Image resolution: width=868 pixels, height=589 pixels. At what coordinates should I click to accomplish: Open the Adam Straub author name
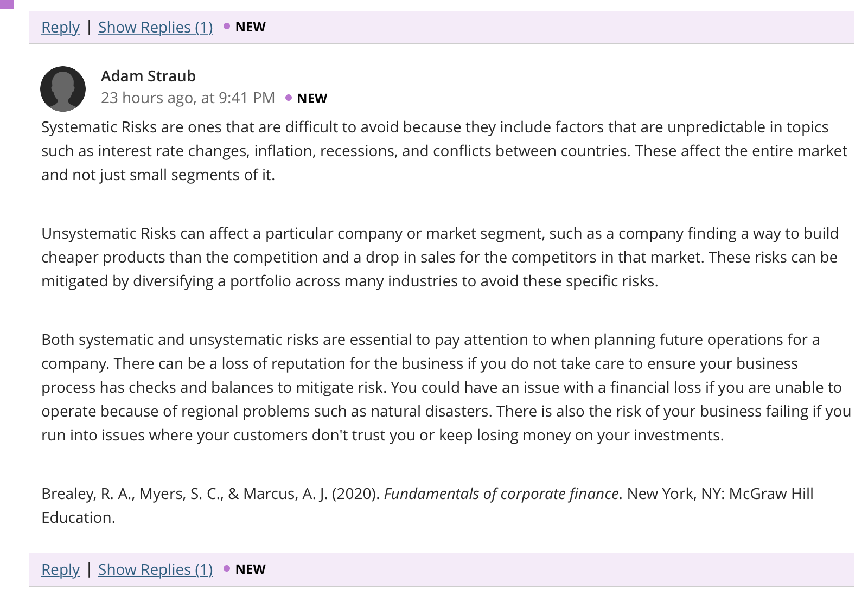tap(148, 76)
